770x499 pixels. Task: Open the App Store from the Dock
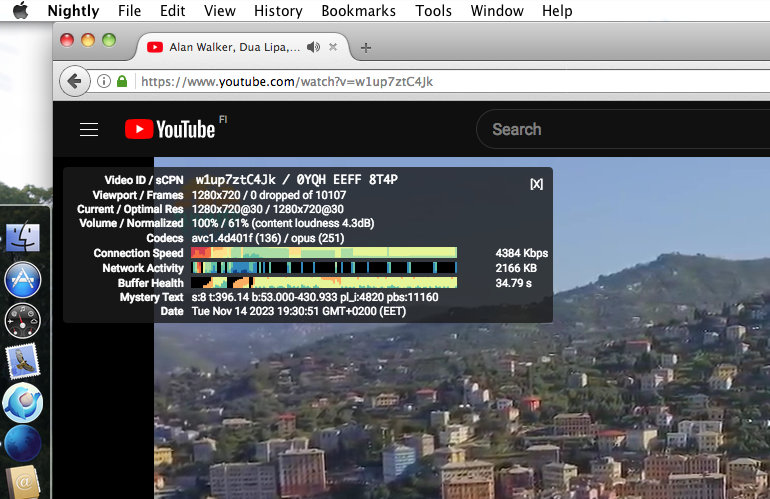tap(23, 279)
